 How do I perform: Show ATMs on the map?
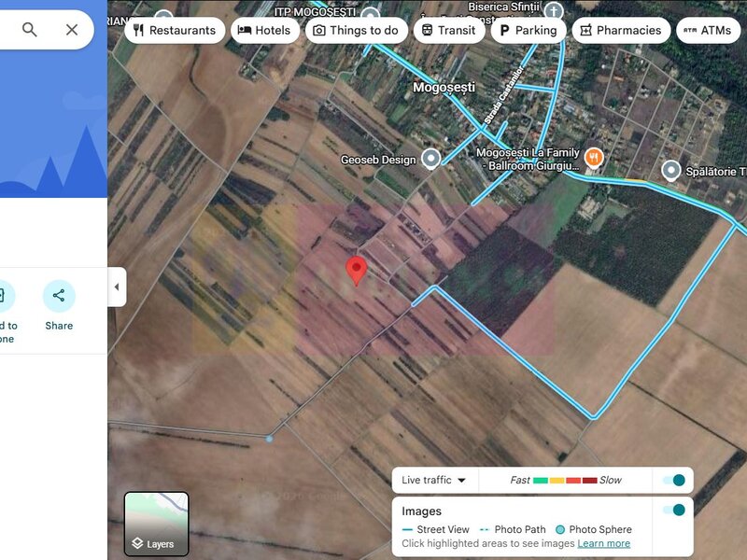[708, 31]
